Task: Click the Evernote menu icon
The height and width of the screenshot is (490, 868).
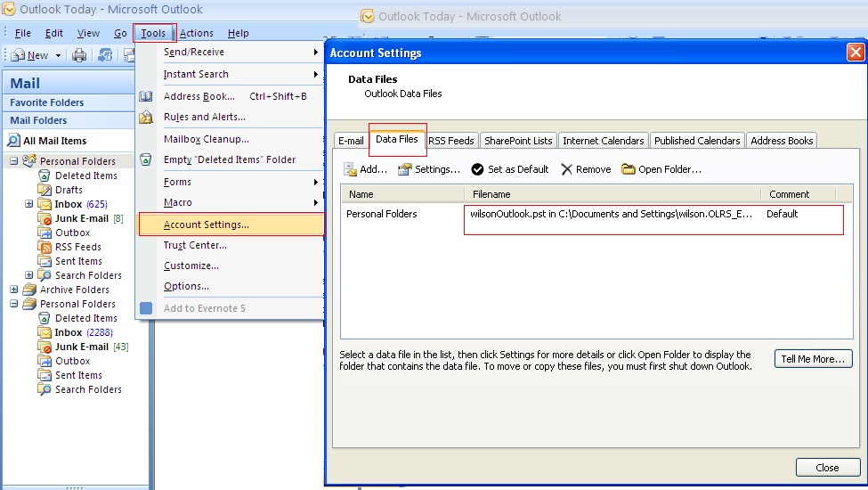Action: 146,308
